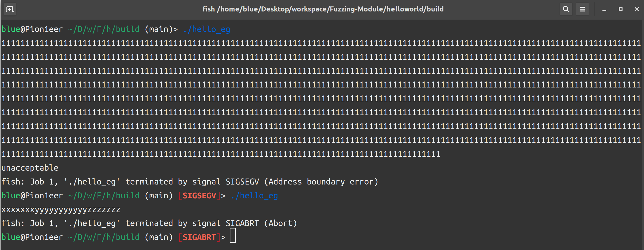The image size is (644, 250).
Task: Click the xxxxxxxyyyyyyyyyyyzzzzzzz input line
Action: [x=61, y=209]
